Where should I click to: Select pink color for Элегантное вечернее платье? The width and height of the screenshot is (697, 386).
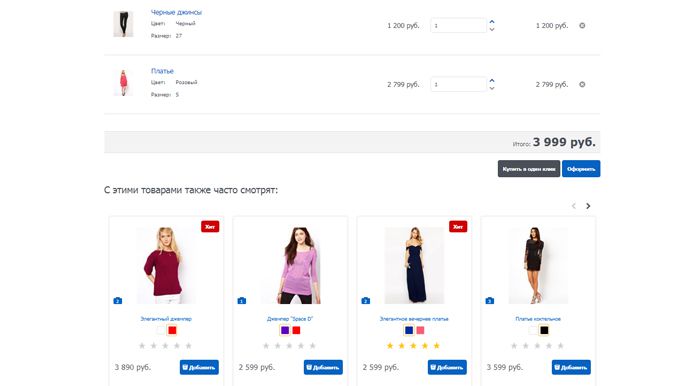(420, 330)
